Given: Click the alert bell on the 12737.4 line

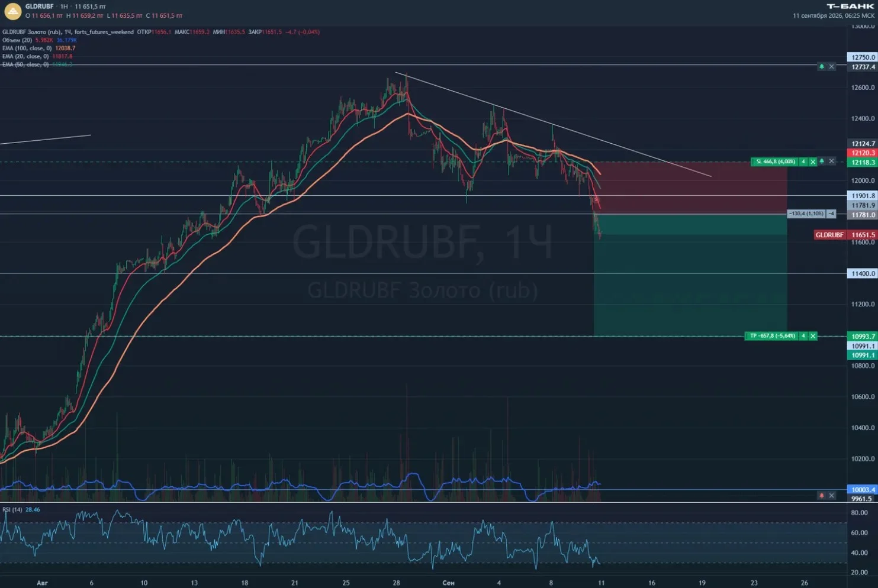Looking at the screenshot, I should [821, 67].
